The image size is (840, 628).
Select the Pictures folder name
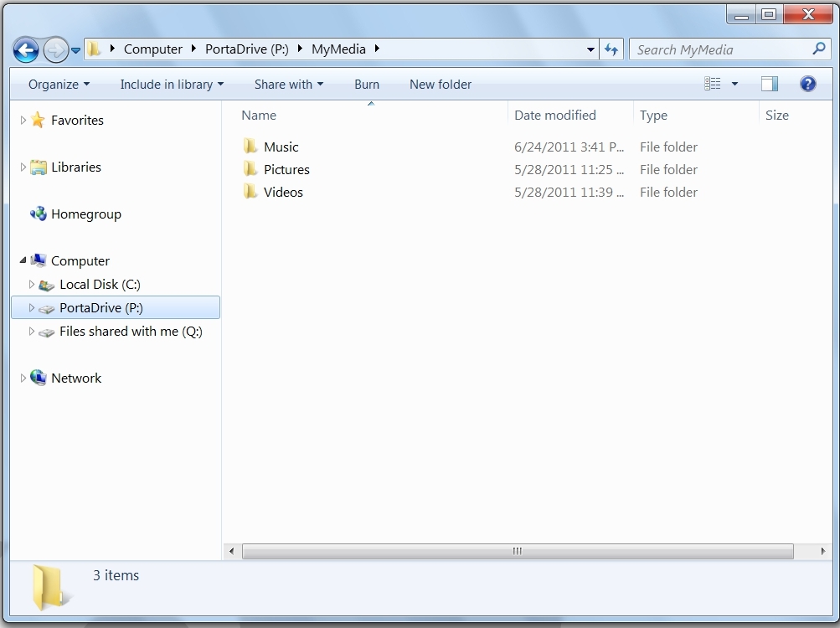[x=286, y=169]
